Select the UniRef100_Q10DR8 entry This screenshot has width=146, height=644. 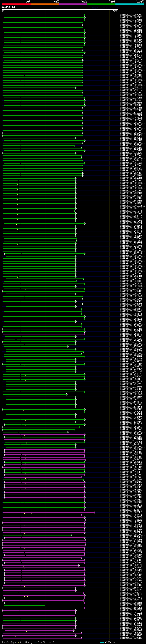point(131,98)
